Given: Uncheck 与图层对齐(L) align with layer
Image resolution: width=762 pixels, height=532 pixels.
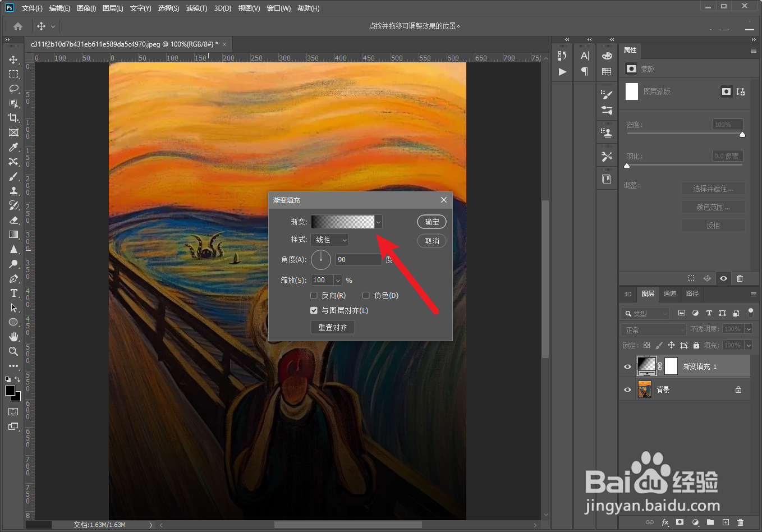Looking at the screenshot, I should [x=314, y=310].
